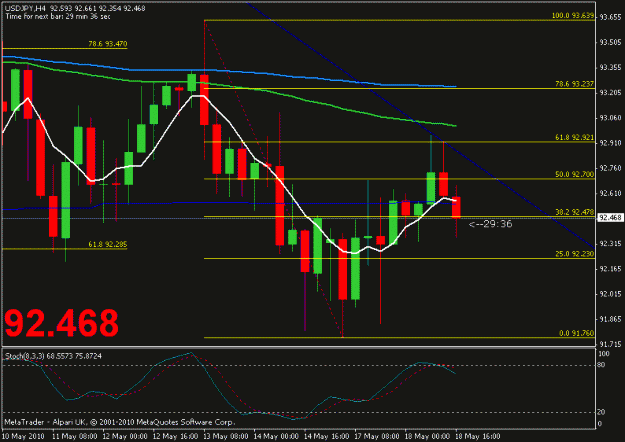Viewport: 625px width, 442px height.
Task: Click the 20 level on the stochastic scale
Action: click(601, 412)
